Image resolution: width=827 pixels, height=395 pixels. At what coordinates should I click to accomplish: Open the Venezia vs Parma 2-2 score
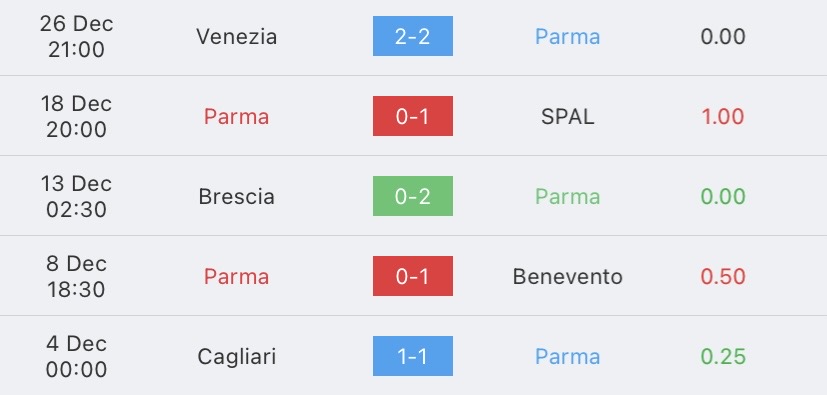[x=412, y=36]
